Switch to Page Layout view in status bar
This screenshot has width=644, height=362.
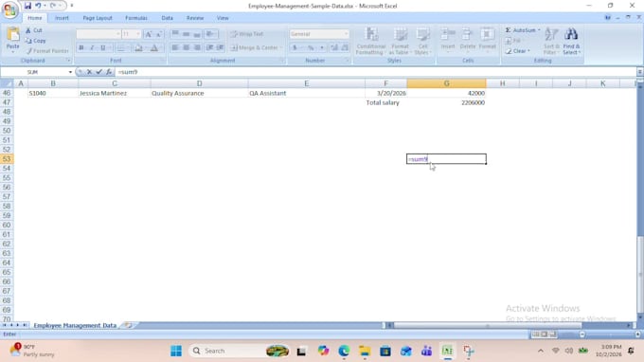click(545, 335)
